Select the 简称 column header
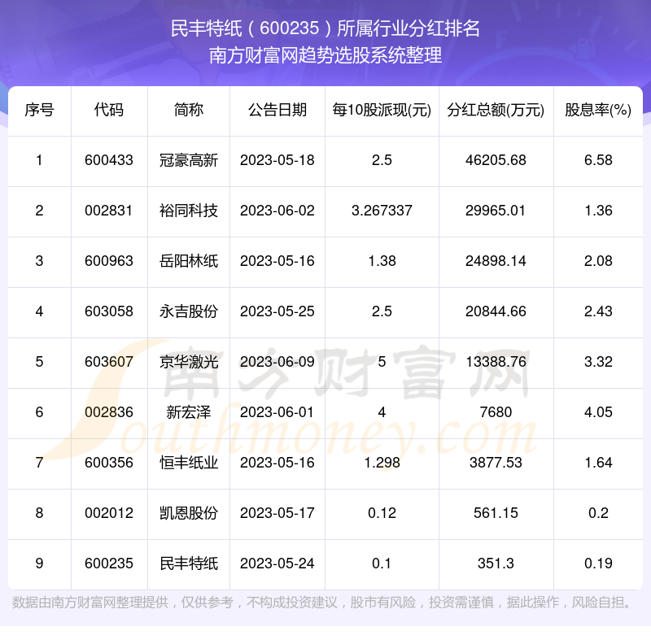 tap(189, 110)
